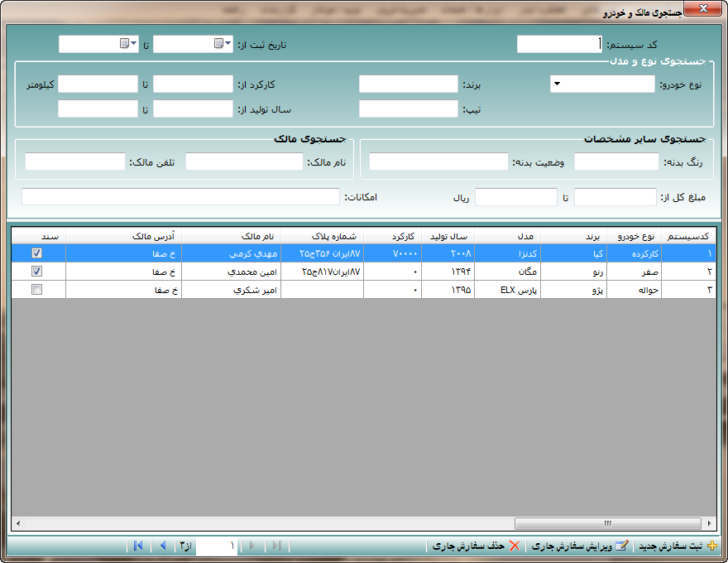This screenshot has width=728, height=563.
Task: Click the edit icon for ویرایش سفارش جاری
Action: click(621, 546)
